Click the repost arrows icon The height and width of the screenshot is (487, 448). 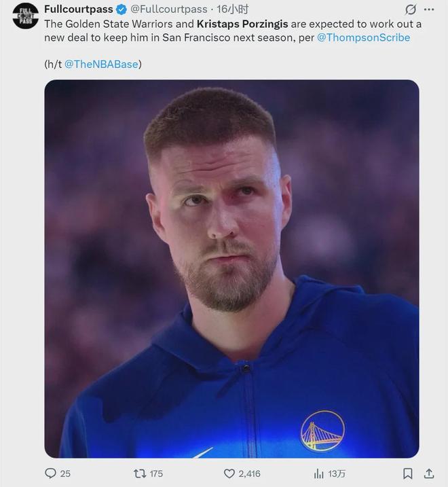coord(140,473)
